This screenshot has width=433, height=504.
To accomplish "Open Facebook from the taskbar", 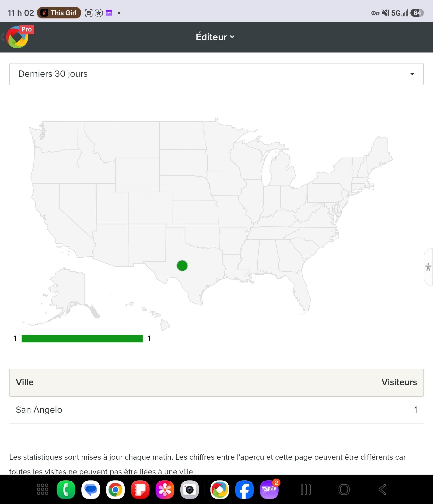I will pos(244,489).
